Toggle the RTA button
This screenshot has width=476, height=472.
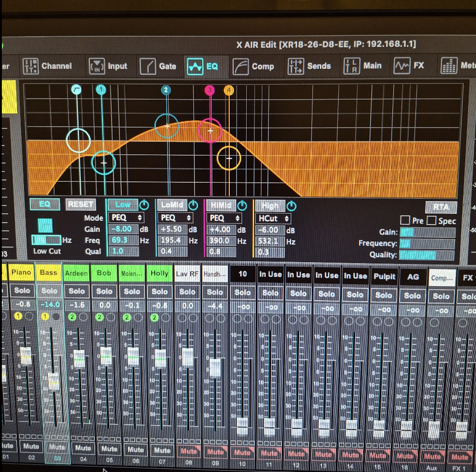[x=441, y=207]
